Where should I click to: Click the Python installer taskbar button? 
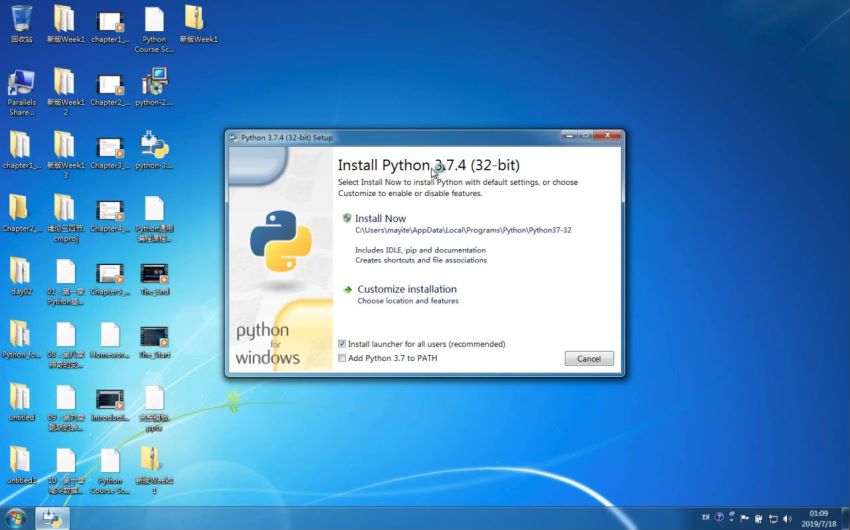click(52, 519)
